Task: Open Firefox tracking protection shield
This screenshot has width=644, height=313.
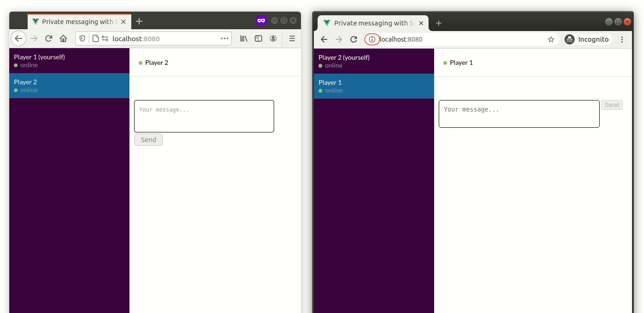Action: tap(82, 38)
